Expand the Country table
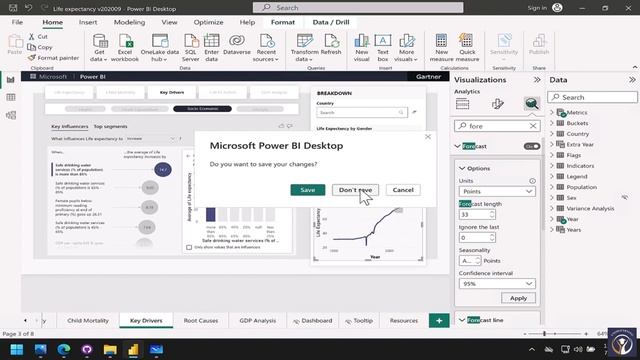 tap(552, 133)
